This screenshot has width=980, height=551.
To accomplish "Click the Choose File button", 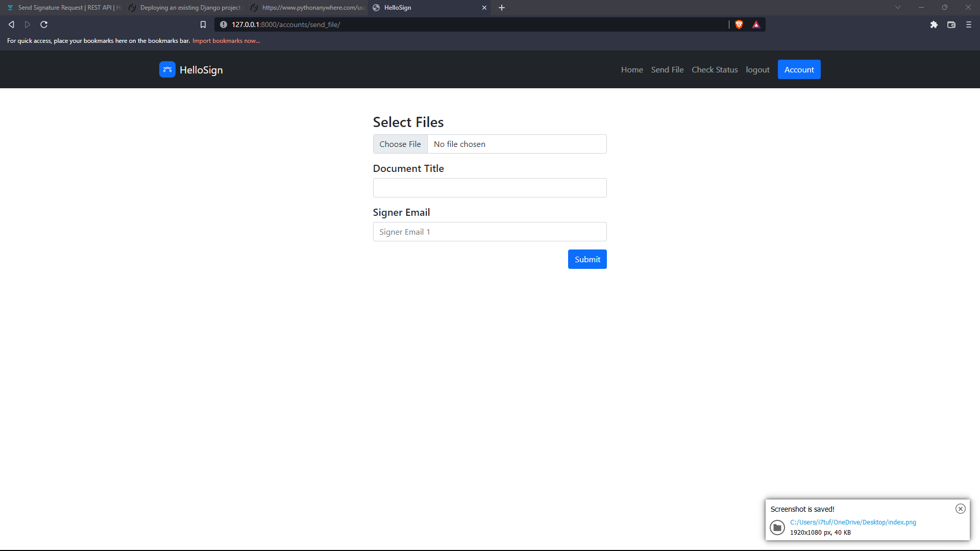I will point(400,144).
